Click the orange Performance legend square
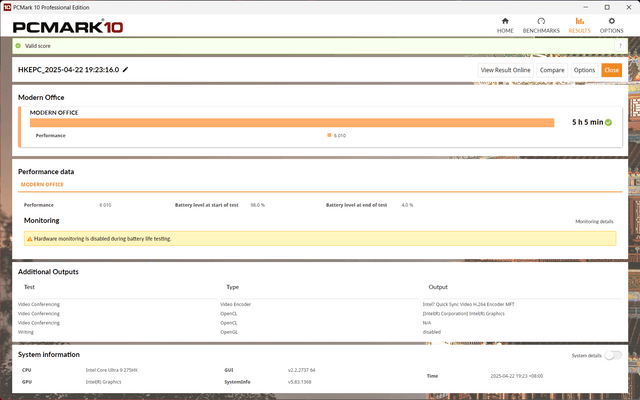The height and width of the screenshot is (400, 640). coord(329,135)
